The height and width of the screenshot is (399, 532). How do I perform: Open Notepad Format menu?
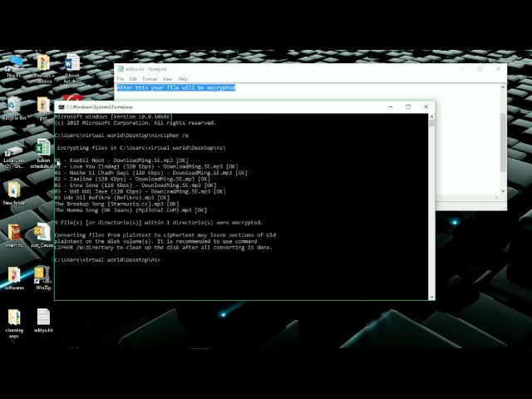(x=150, y=79)
